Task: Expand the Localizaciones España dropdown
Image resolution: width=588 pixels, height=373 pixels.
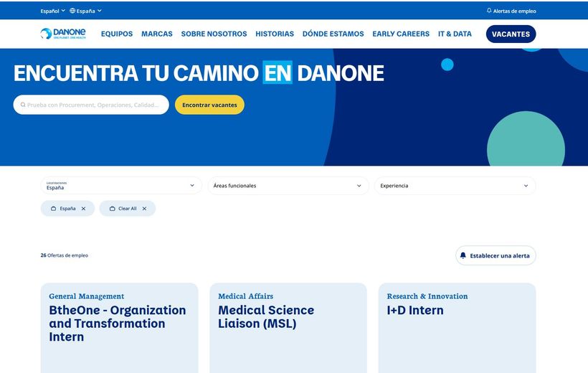Action: pyautogui.click(x=121, y=185)
